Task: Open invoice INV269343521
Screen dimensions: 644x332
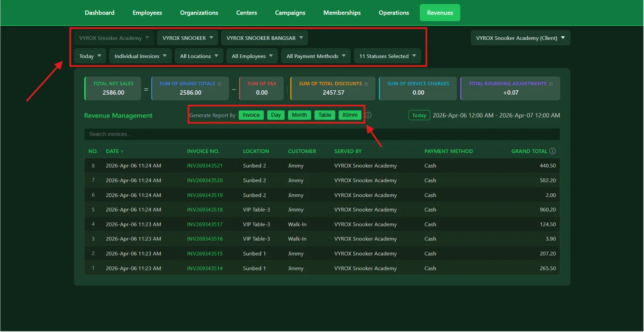Action: tap(205, 166)
